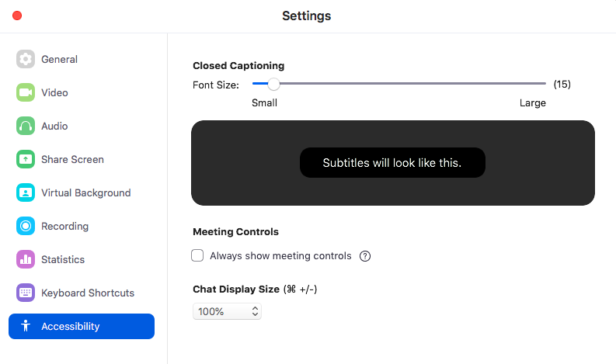The image size is (616, 364).
Task: Open the Chat Display Size dropdown
Action: tap(227, 311)
